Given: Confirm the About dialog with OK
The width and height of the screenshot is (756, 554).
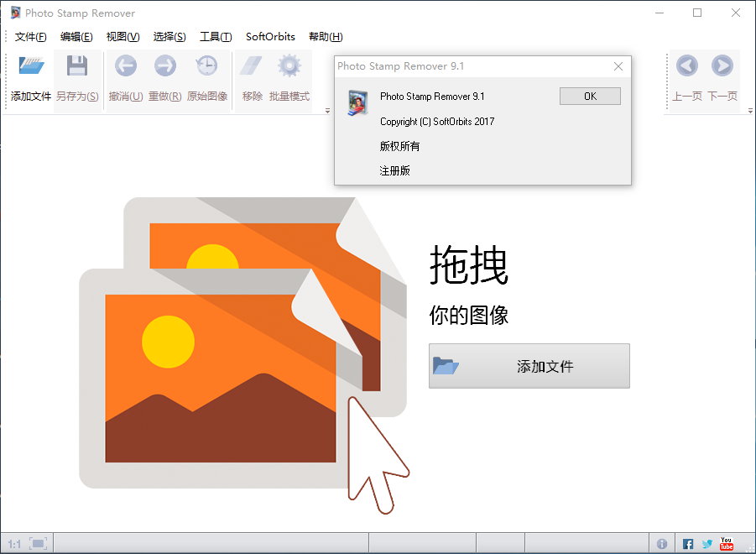Looking at the screenshot, I should pos(590,96).
